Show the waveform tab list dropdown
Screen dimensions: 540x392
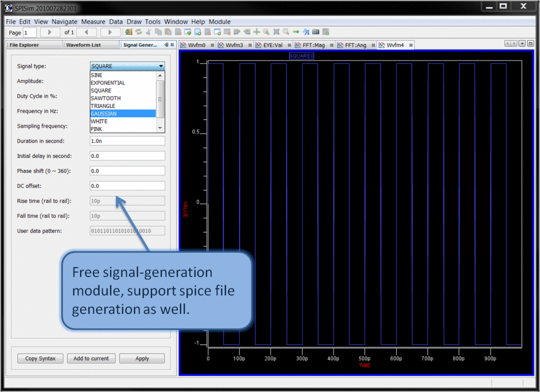(x=522, y=44)
